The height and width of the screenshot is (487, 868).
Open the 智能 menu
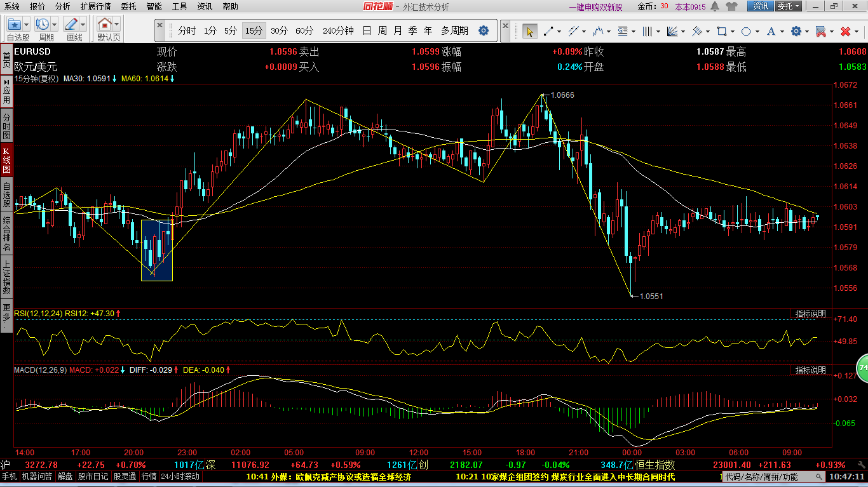(154, 6)
